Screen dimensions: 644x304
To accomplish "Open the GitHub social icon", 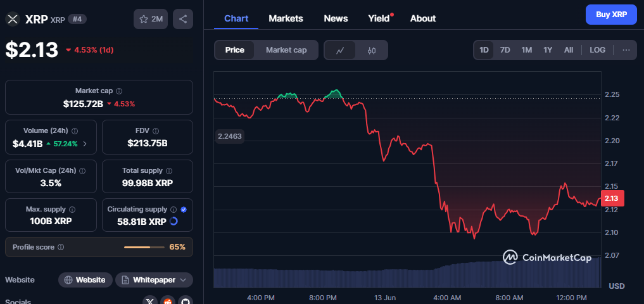I will tap(186, 302).
